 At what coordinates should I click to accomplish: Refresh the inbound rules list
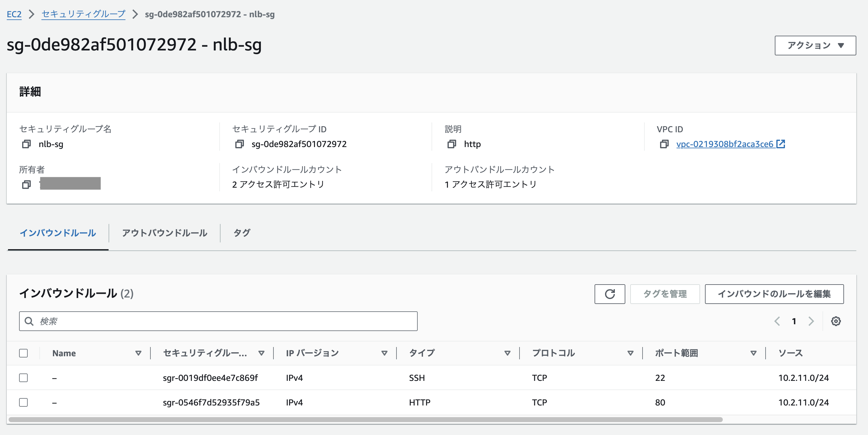(x=610, y=294)
